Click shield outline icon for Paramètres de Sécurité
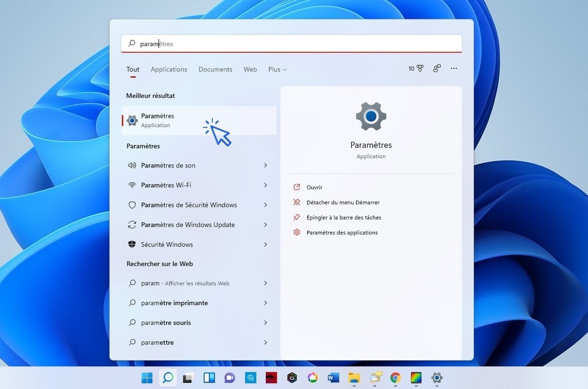The width and height of the screenshot is (588, 389). pos(132,205)
